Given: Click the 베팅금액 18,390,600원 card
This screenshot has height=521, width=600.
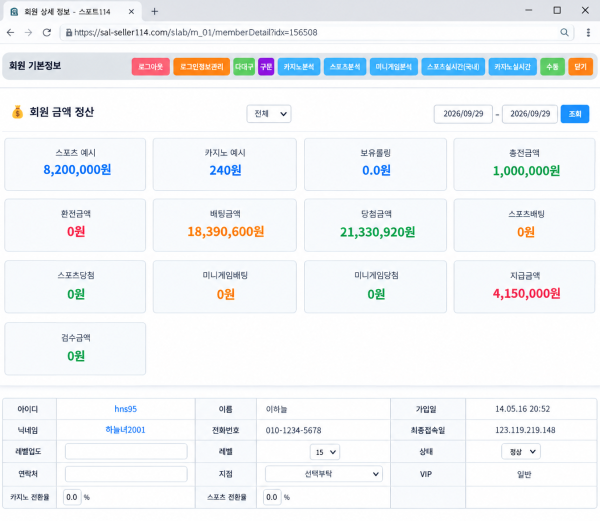Looking at the screenshot, I should click(225, 225).
